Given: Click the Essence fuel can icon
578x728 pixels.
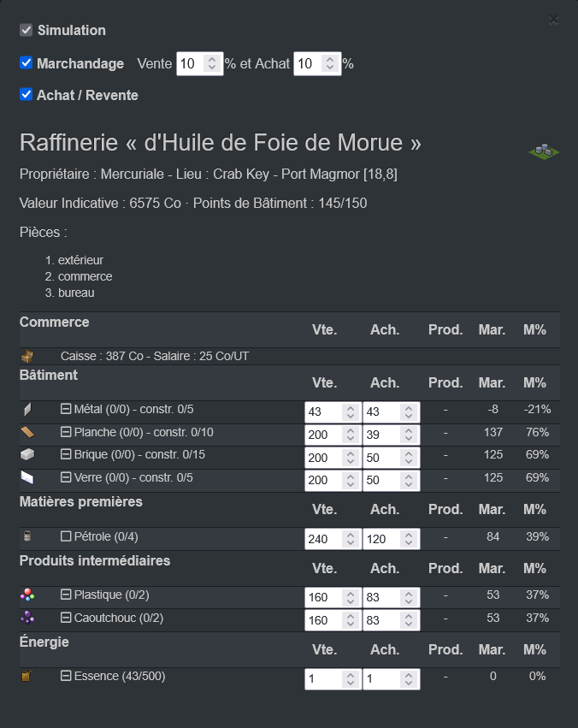Looking at the screenshot, I should click(x=27, y=676).
